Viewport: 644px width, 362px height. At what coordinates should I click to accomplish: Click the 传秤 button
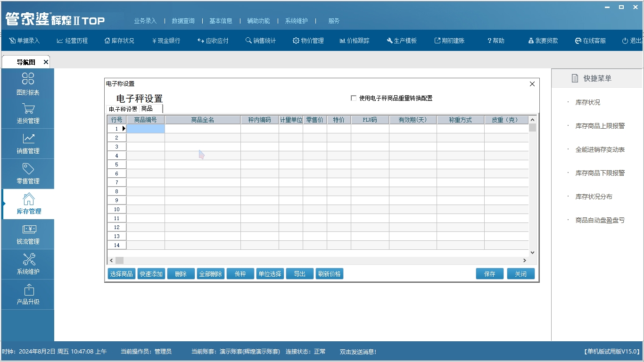(x=240, y=274)
